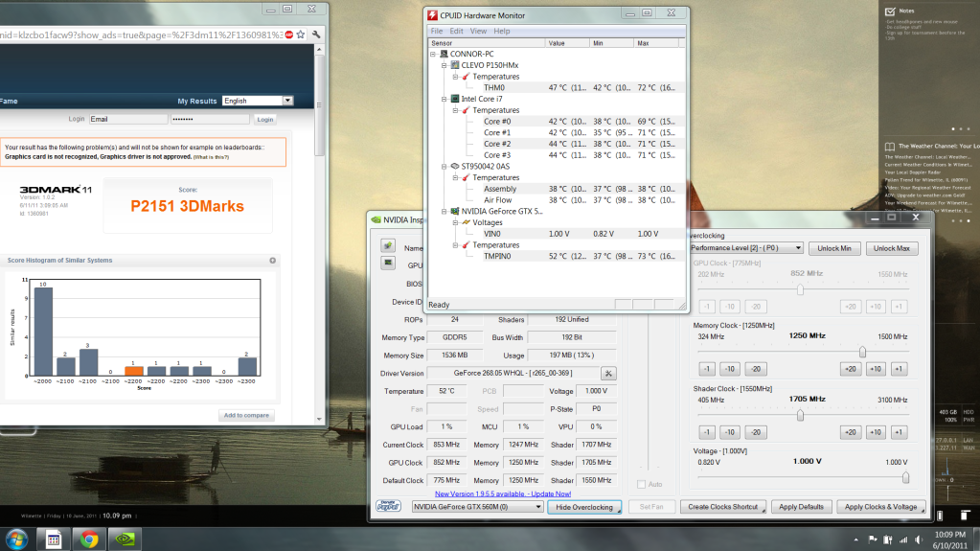Viewport: 980px width, 551px height.
Task: Click Memory Clock +20 button
Action: point(850,369)
